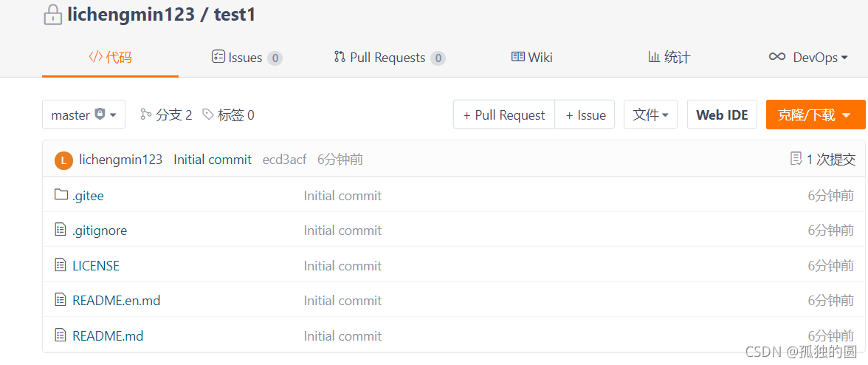Viewport: 868px width, 365px height.
Task: Open the .gitignore file
Action: point(100,231)
